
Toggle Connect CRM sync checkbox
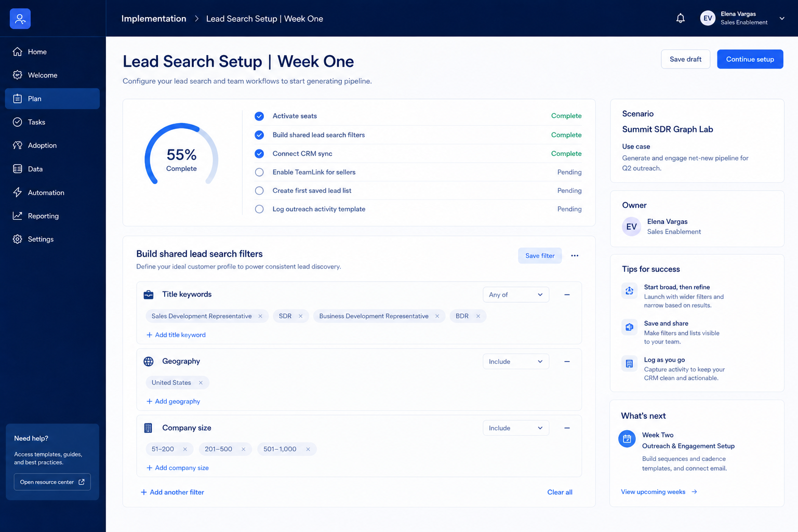(259, 153)
